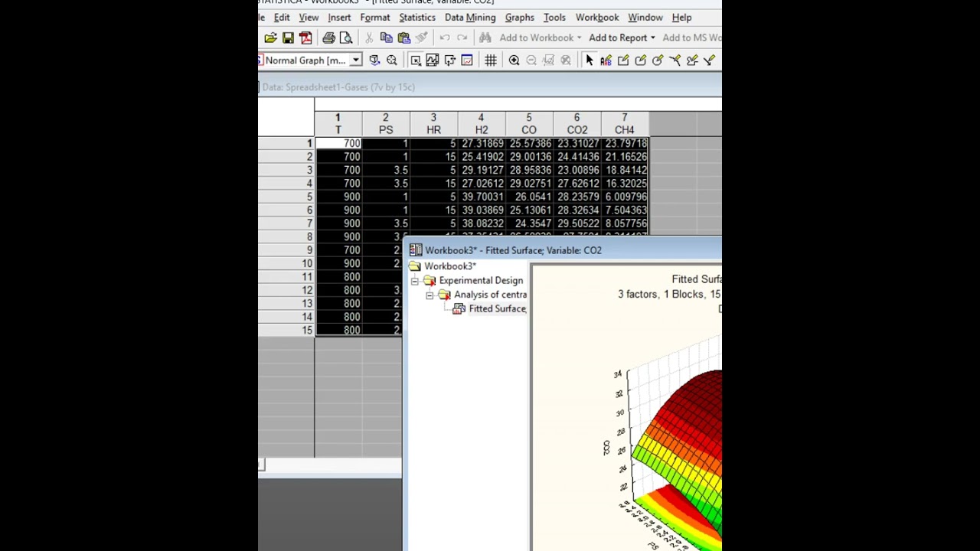Open the Window menu
The width and height of the screenshot is (980, 551).
(x=645, y=18)
